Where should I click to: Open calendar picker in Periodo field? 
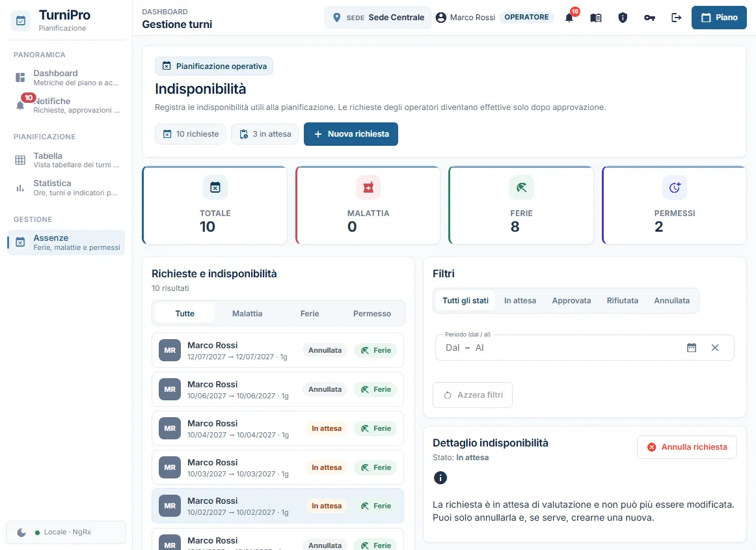(x=692, y=348)
